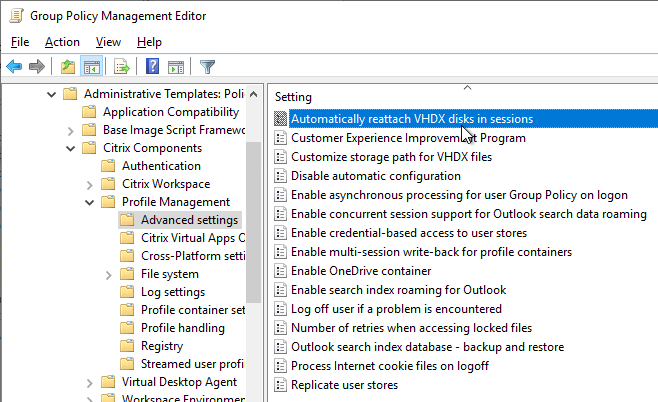Select Streamed user profiles folder in tree
This screenshot has height=402, width=658.
[192, 363]
